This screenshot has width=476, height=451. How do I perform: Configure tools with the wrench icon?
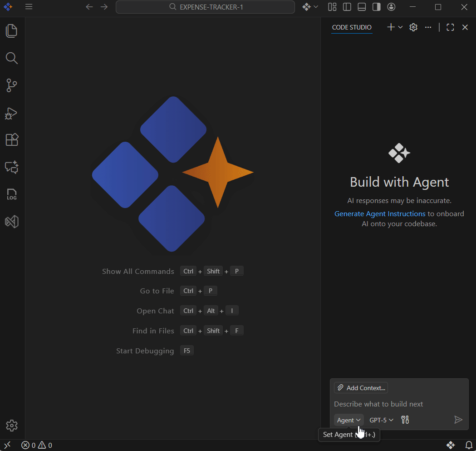pos(405,420)
